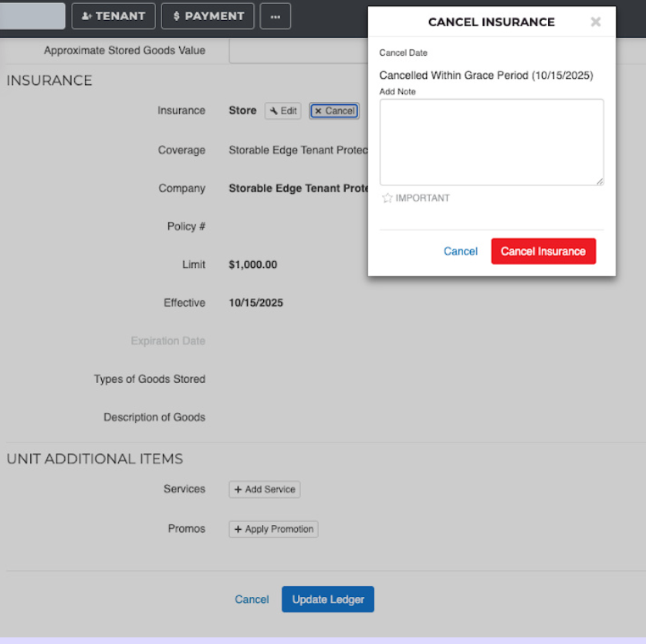
Task: Click the Effective date 10/15/2025 value
Action: click(255, 303)
